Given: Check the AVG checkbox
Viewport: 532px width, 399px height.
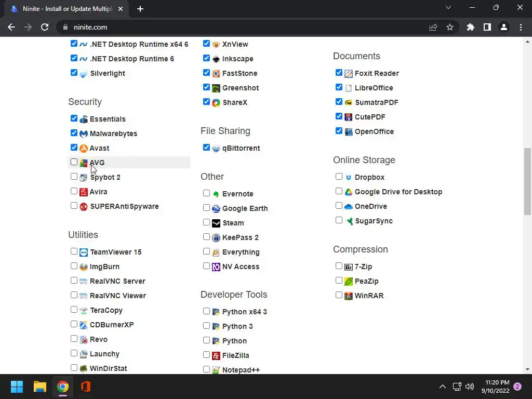Looking at the screenshot, I should pyautogui.click(x=74, y=162).
